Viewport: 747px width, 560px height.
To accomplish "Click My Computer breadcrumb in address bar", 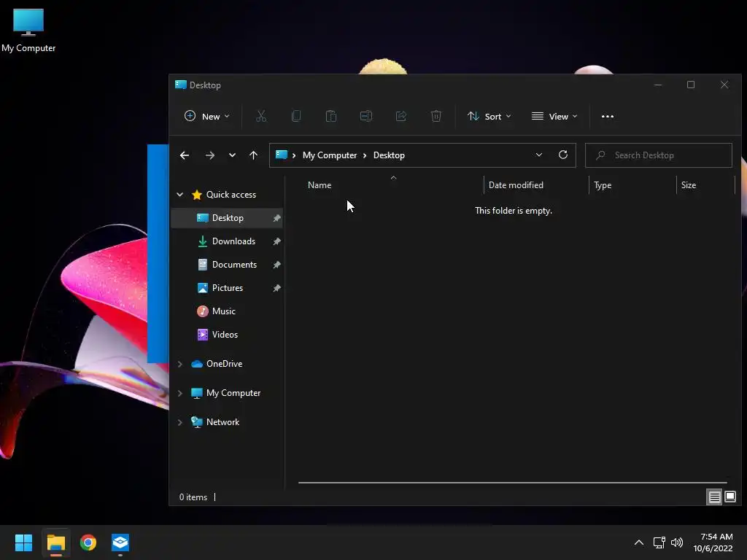I will coord(330,155).
